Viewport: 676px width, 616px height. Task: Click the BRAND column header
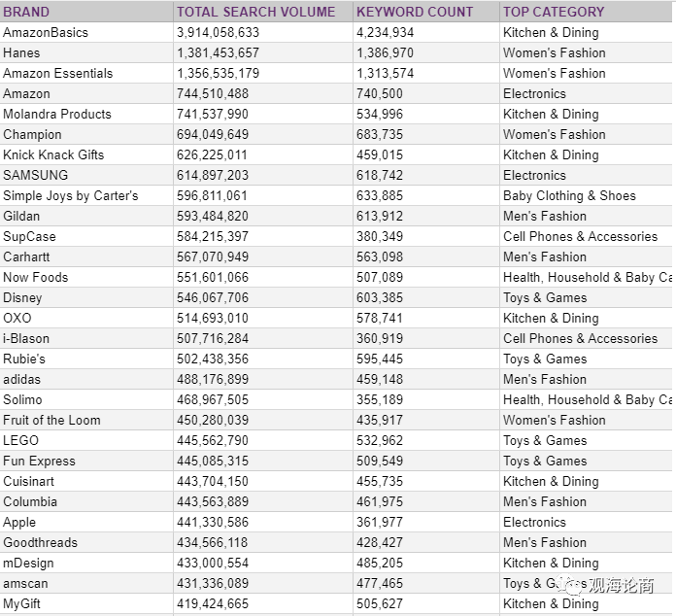click(x=86, y=12)
